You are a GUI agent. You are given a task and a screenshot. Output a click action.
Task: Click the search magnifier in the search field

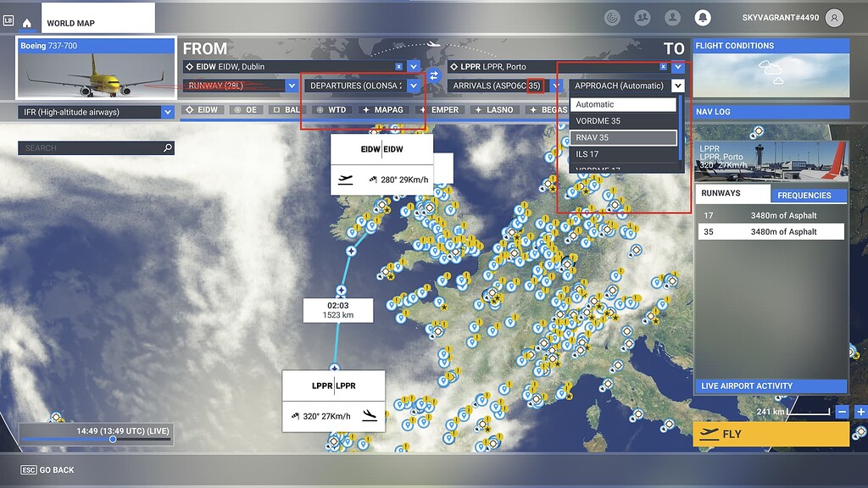click(x=167, y=147)
